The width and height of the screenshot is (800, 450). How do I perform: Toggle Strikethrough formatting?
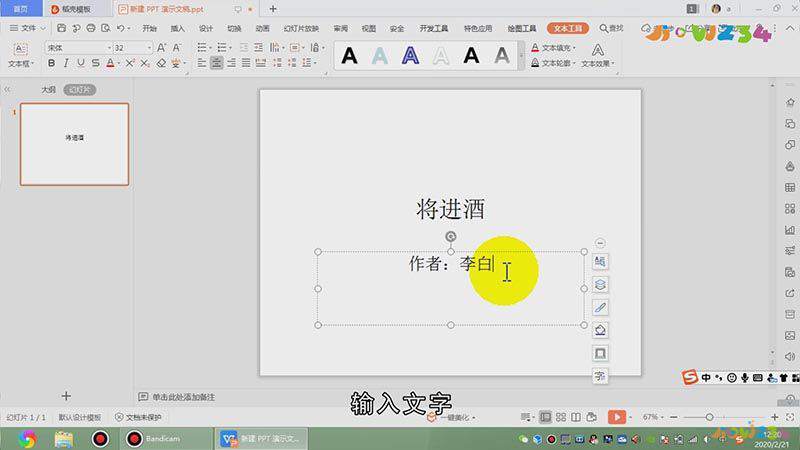[95, 63]
